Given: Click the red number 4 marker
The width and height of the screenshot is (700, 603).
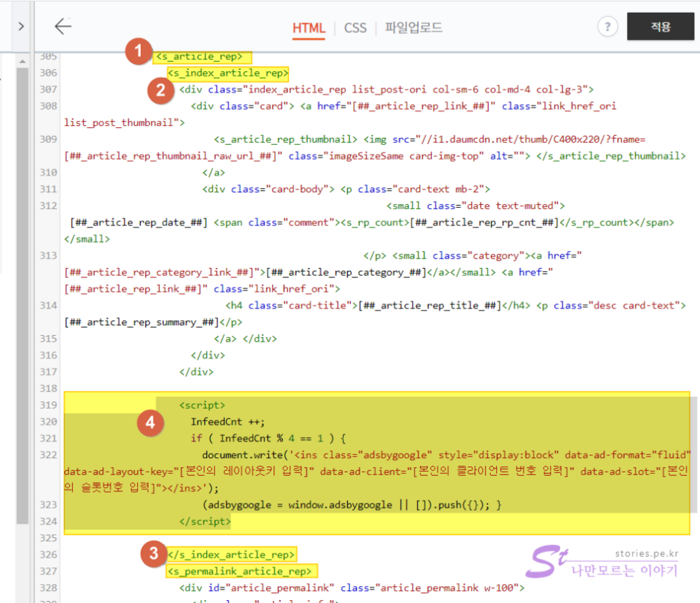Looking at the screenshot, I should coord(150,424).
